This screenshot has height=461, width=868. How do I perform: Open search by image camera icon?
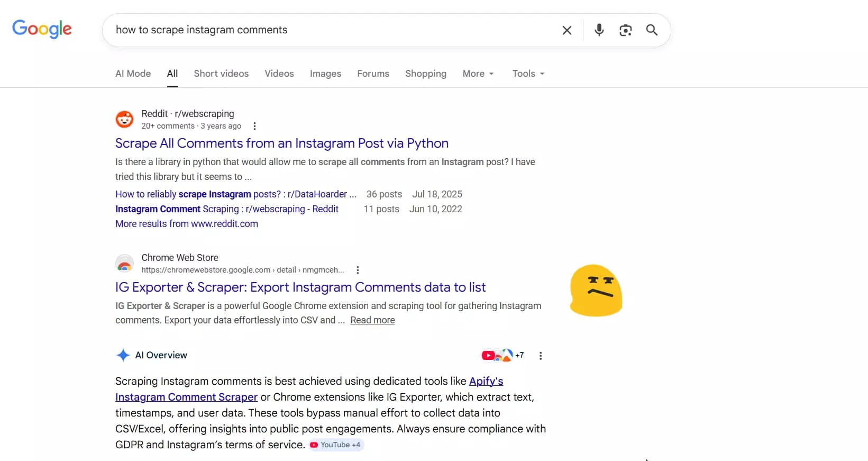(625, 30)
